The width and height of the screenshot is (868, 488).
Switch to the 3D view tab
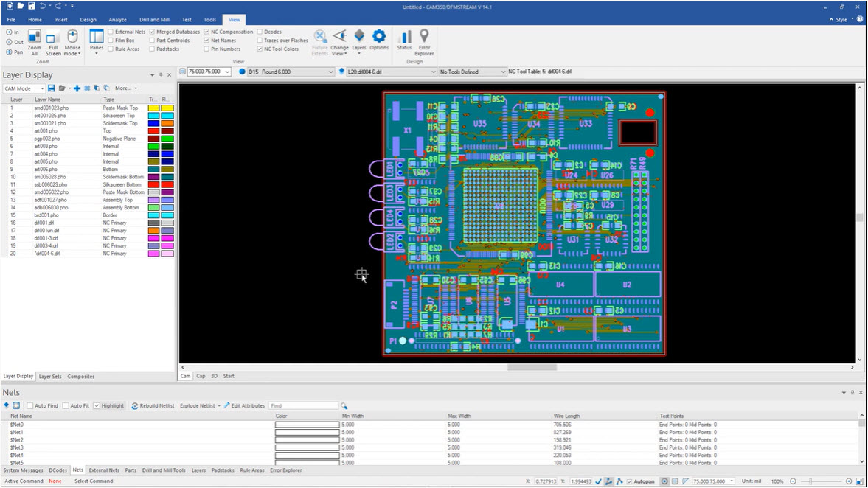214,376
